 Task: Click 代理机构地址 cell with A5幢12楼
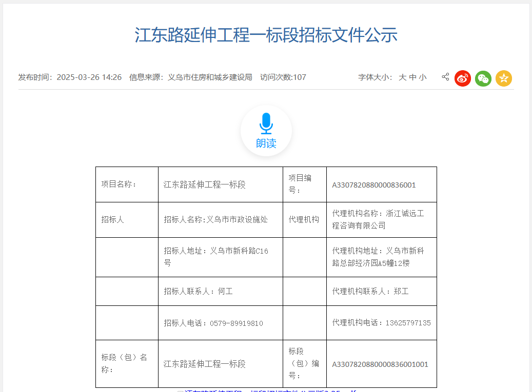click(382, 257)
